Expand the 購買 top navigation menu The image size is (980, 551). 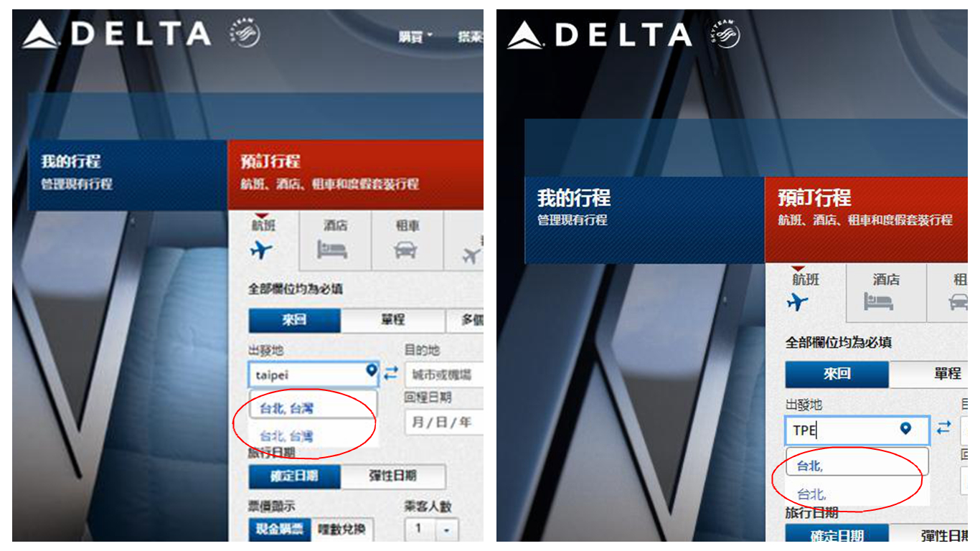click(415, 36)
